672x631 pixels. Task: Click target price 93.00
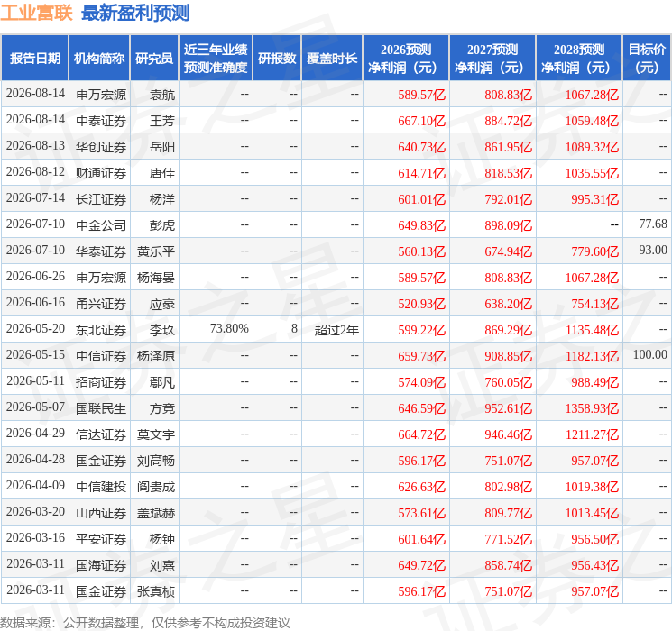[653, 251]
